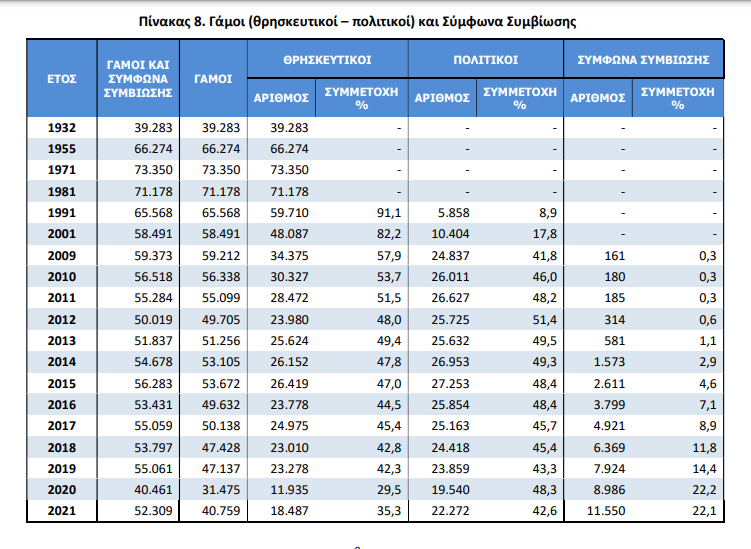Select the "ΕΤΟΣ" column header
This screenshot has width=751, height=549.
pos(61,78)
